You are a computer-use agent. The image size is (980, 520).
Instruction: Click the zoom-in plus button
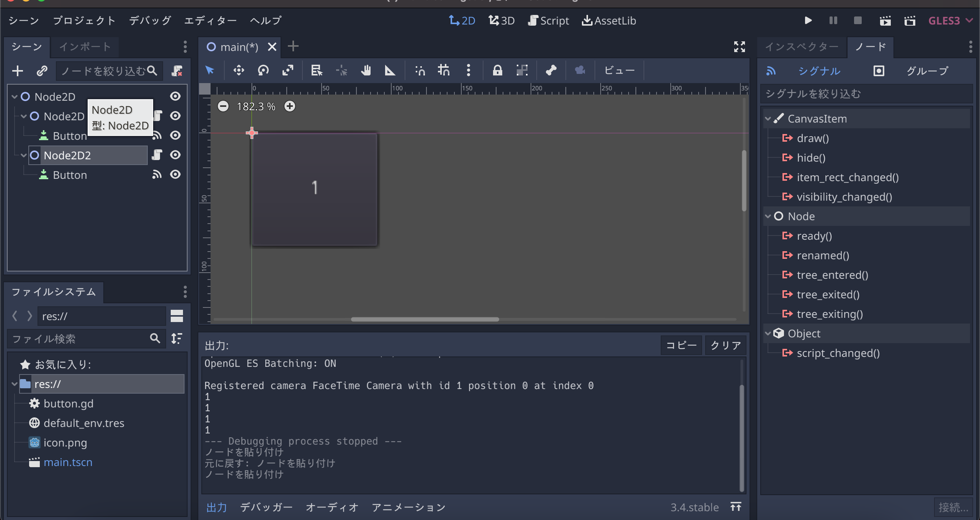pos(290,106)
